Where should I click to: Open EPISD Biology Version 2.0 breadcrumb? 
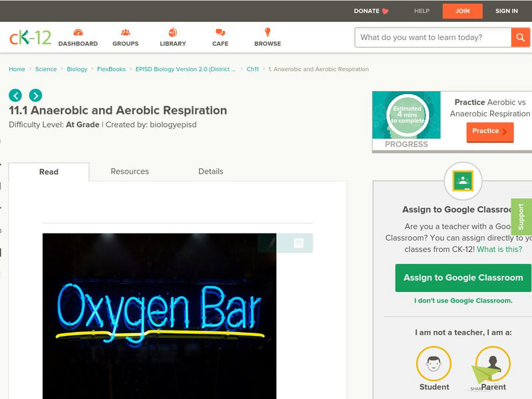tap(186, 69)
